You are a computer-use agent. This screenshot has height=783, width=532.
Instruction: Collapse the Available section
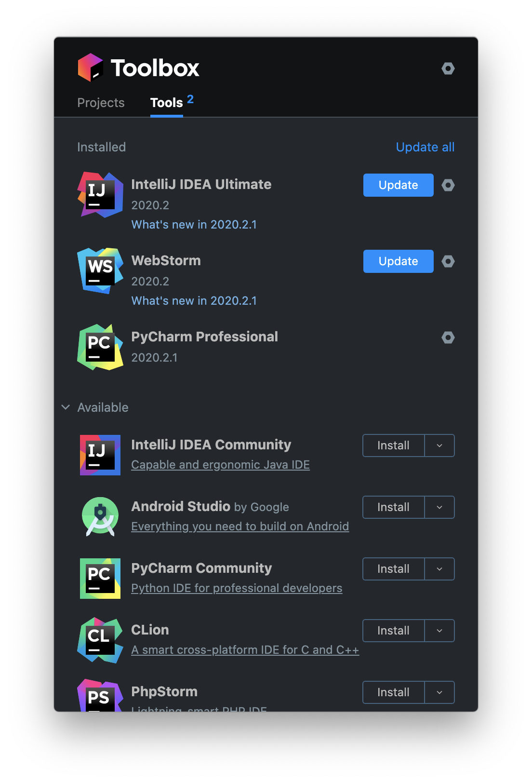(66, 407)
